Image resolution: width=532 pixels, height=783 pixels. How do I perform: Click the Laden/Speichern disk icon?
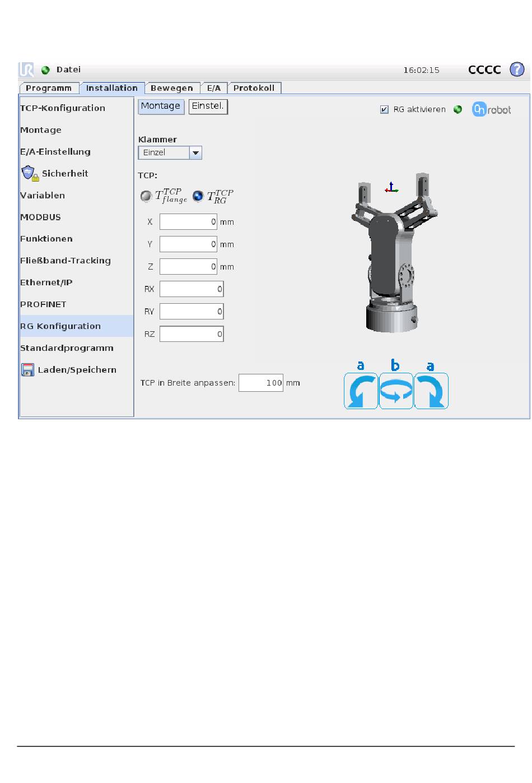click(x=27, y=370)
